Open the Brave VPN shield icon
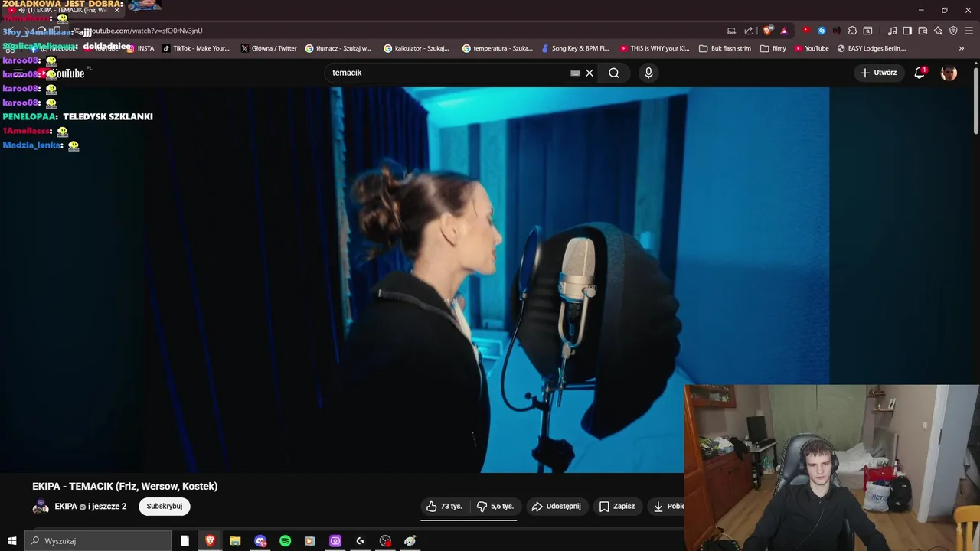Screen dimensions: 980x551 coord(953,31)
